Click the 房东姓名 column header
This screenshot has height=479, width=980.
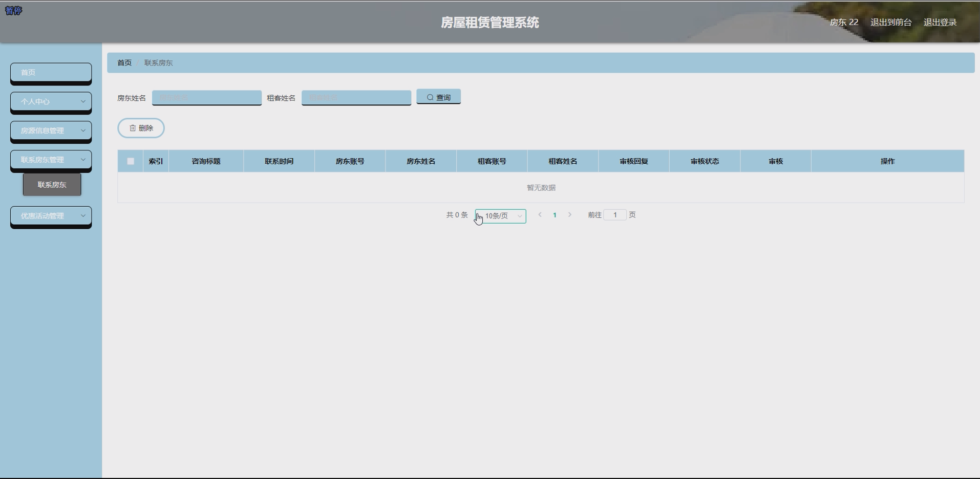[x=421, y=161]
